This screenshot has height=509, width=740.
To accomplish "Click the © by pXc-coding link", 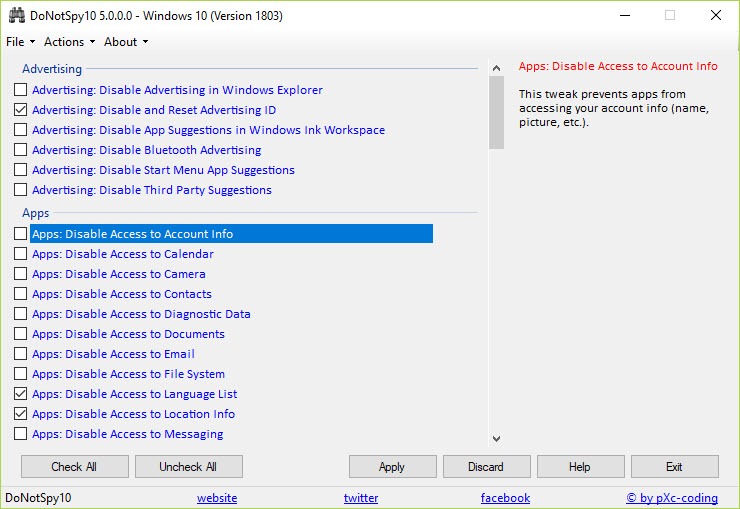I will (672, 498).
